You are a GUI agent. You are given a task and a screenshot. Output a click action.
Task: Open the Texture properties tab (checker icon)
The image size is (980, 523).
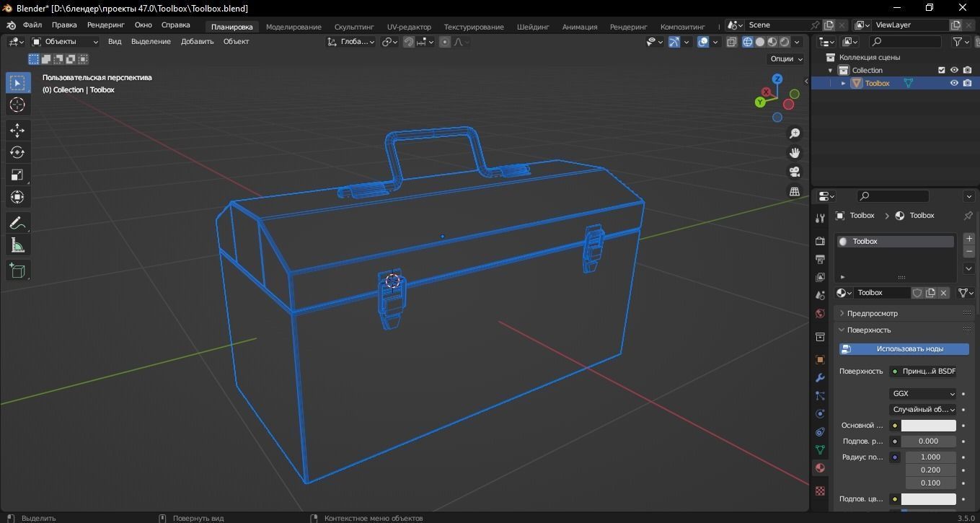(x=820, y=491)
